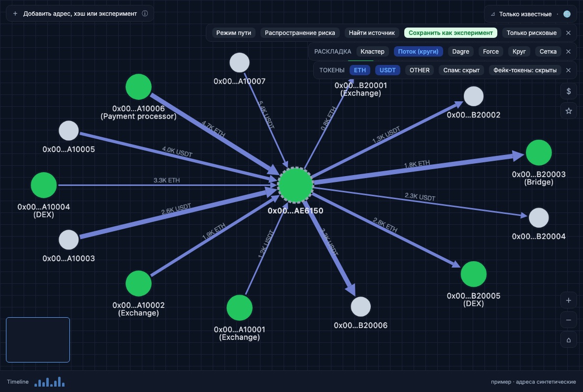583x392 pixels.
Task: Click the Timeline label text
Action: click(x=17, y=382)
